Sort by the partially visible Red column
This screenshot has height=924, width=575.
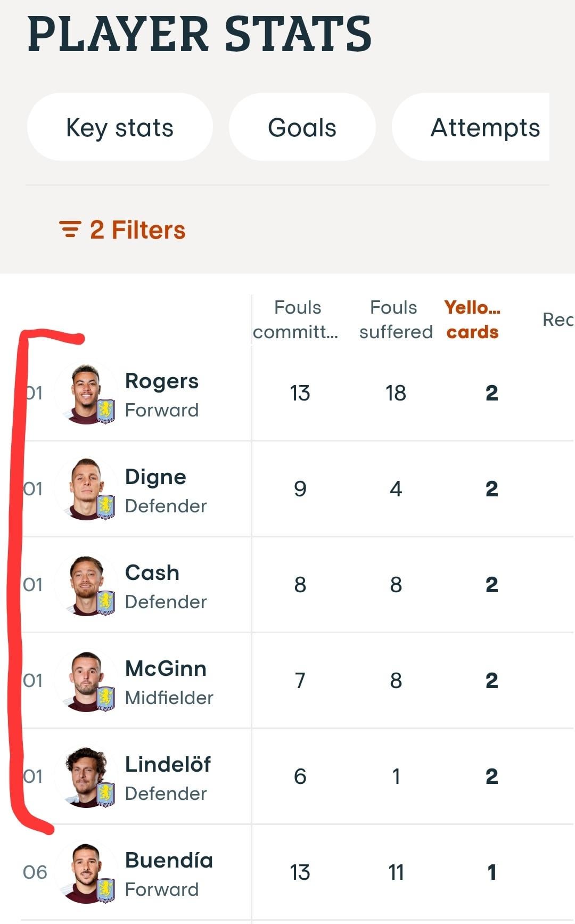557,320
